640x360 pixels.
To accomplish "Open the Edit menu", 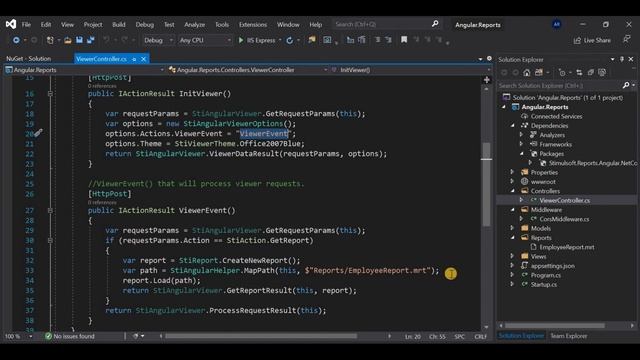I will click(46, 24).
